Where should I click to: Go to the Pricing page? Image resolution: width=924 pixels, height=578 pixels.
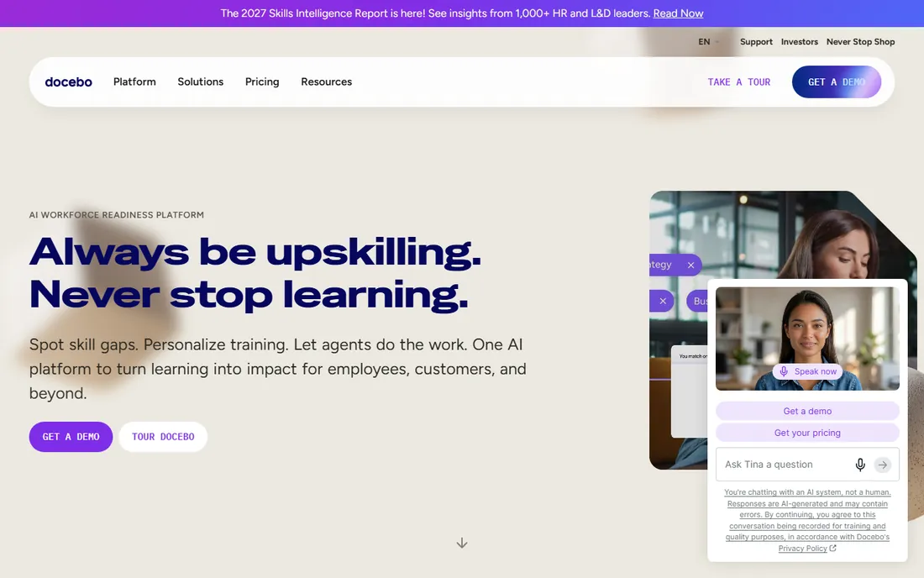262,81
